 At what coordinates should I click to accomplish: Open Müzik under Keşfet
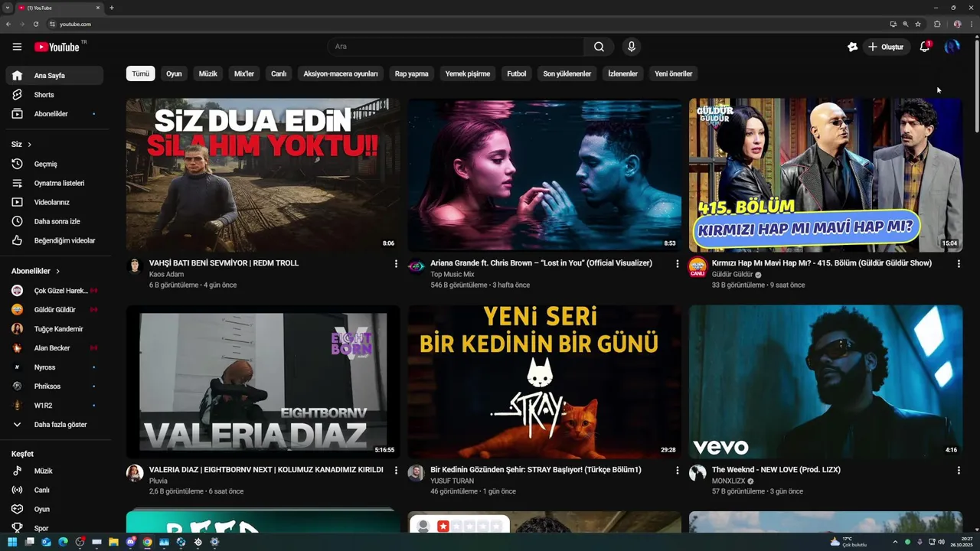pyautogui.click(x=54, y=471)
